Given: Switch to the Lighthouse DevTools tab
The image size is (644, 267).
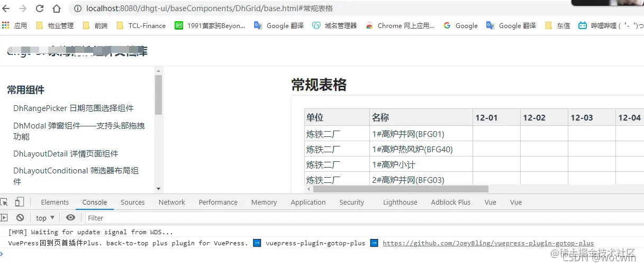Looking at the screenshot, I should coord(400,202).
